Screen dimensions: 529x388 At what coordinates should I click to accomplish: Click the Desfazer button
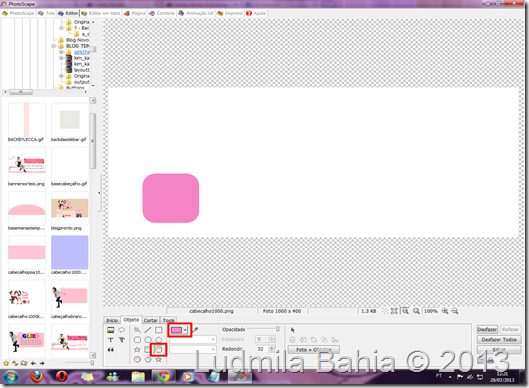coord(487,329)
